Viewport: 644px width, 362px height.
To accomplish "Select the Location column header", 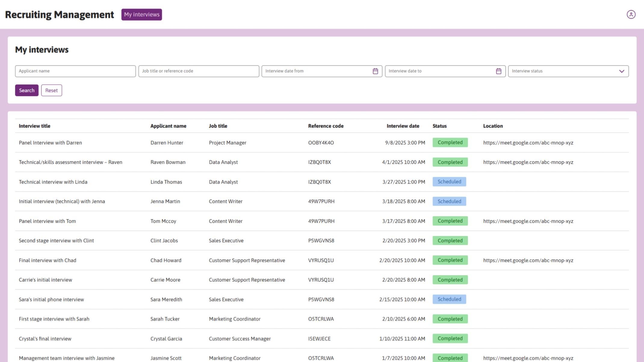I will click(x=493, y=126).
